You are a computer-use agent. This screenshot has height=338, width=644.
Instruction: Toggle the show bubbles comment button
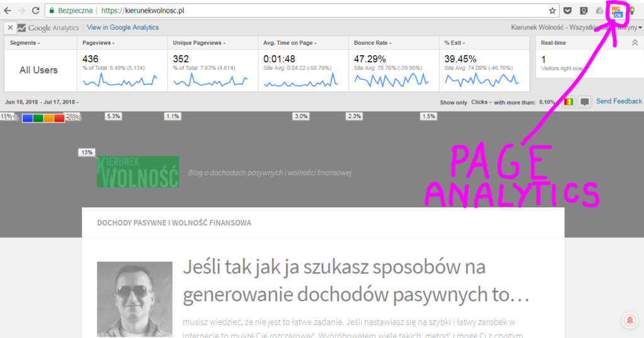coord(585,102)
